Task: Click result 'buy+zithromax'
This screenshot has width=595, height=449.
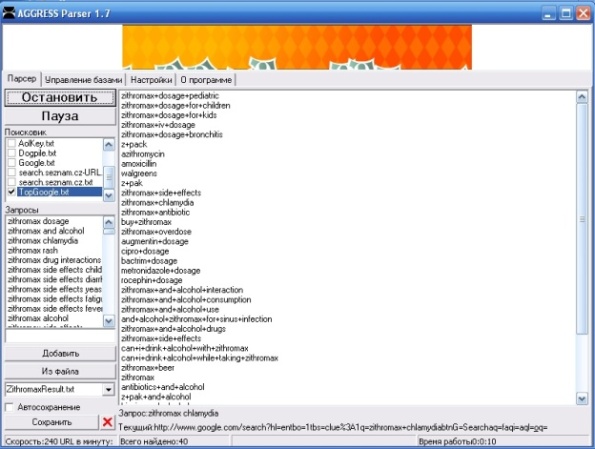Action: (x=146, y=222)
